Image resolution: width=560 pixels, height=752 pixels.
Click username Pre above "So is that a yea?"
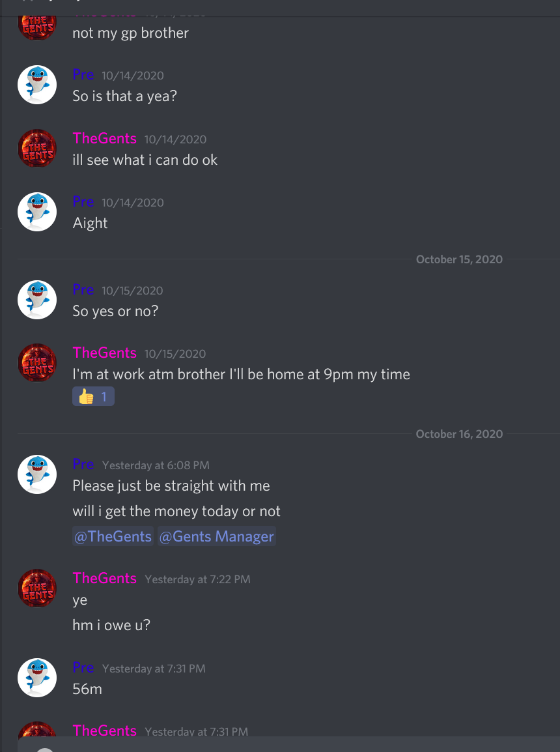click(x=83, y=75)
